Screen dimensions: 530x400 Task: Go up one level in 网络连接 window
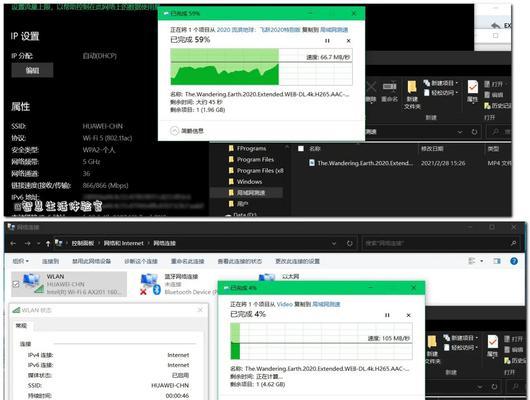click(48, 243)
